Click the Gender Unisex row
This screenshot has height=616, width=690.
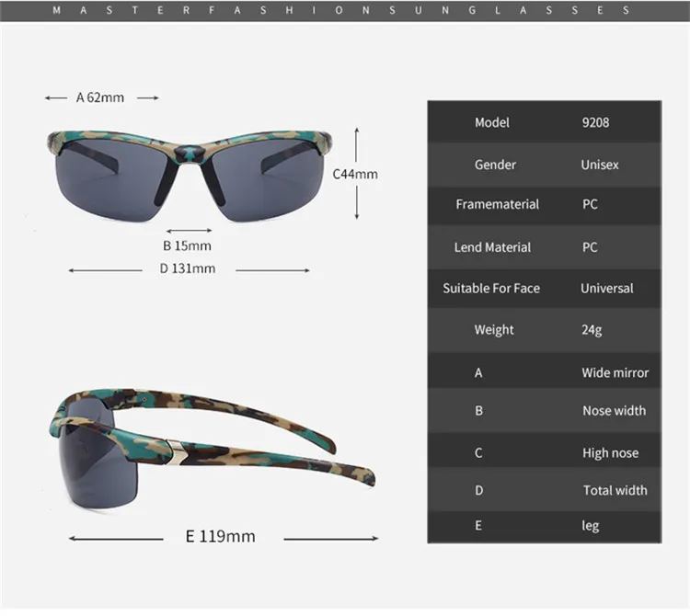click(x=545, y=165)
